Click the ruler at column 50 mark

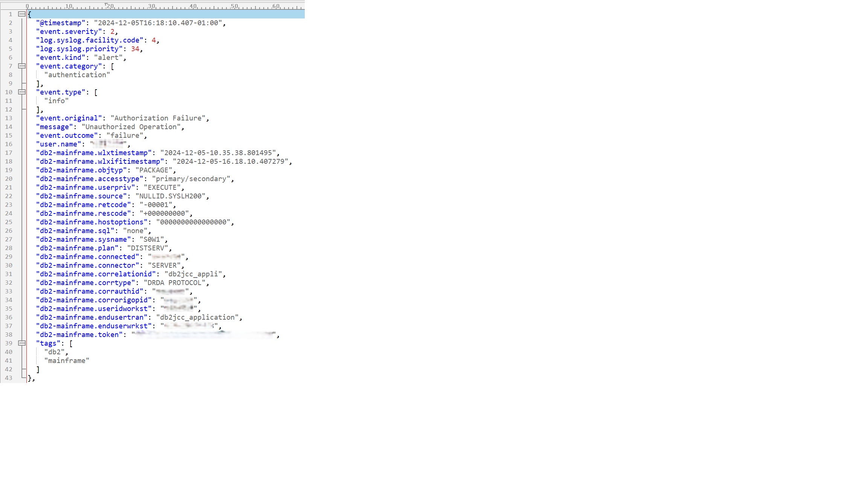pos(234,6)
